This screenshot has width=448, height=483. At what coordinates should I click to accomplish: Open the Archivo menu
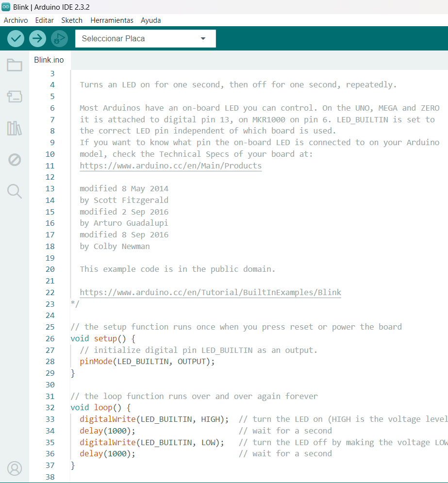(16, 20)
